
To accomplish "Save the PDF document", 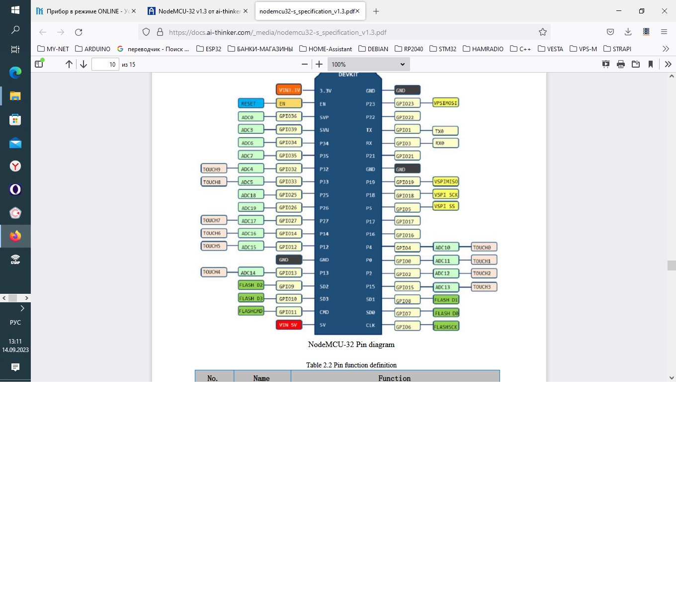I will tap(636, 64).
